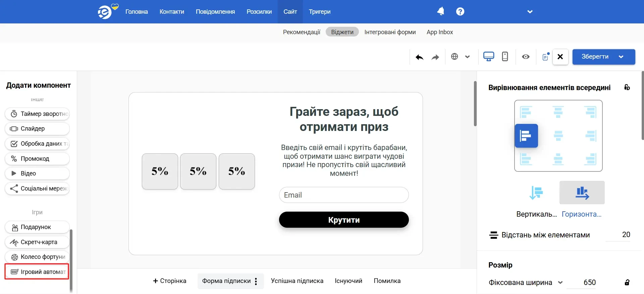644x294 pixels.
Task: Click the undo arrow icon
Action: point(419,57)
